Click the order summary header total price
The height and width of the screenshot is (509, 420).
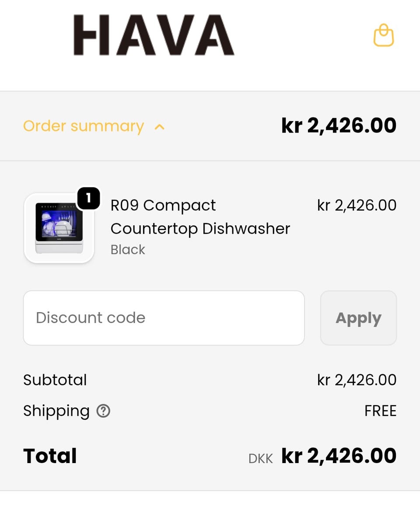tap(339, 126)
